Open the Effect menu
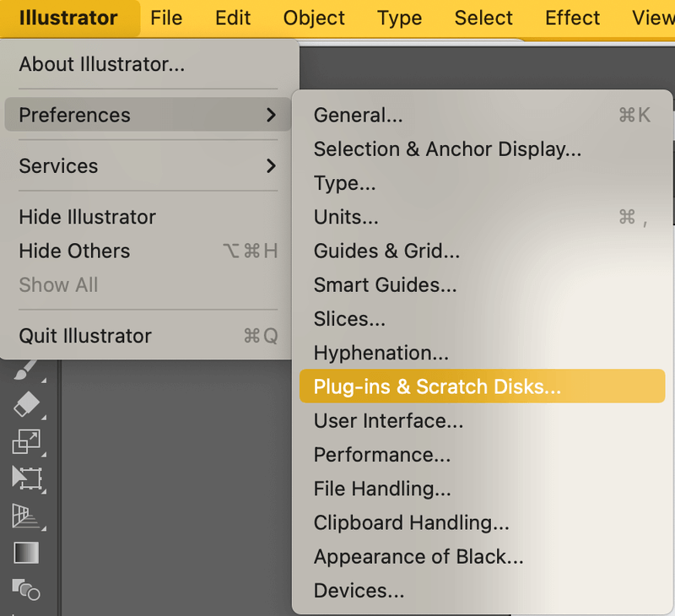This screenshot has height=616, width=675. (572, 18)
